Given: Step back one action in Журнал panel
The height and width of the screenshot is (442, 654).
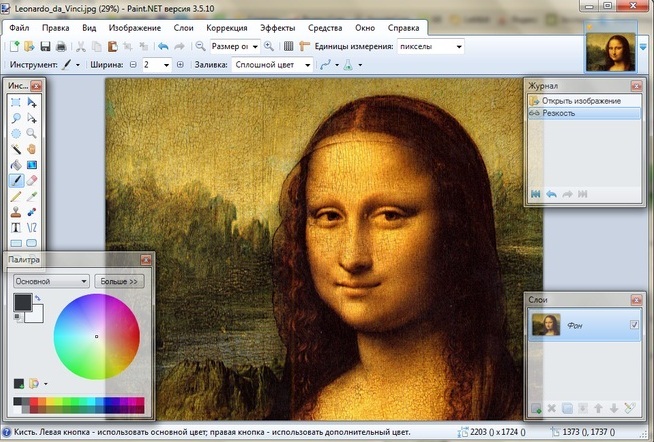Looking at the screenshot, I should [x=551, y=194].
